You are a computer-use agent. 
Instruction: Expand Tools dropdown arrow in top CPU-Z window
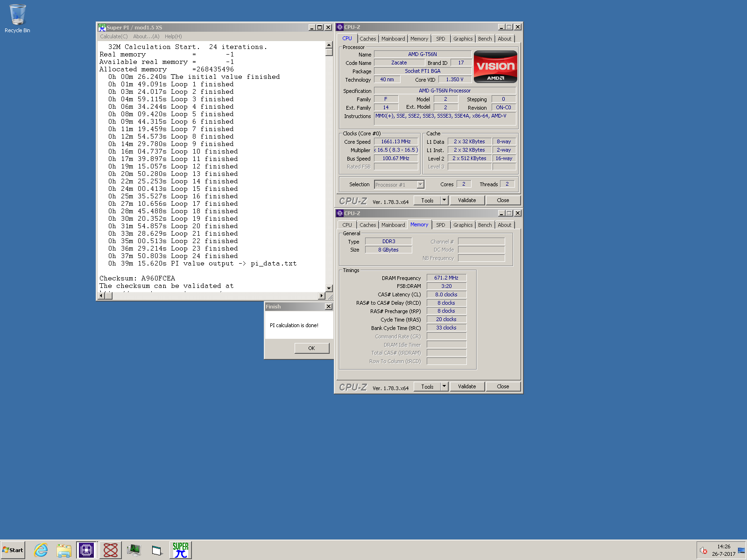coord(444,200)
